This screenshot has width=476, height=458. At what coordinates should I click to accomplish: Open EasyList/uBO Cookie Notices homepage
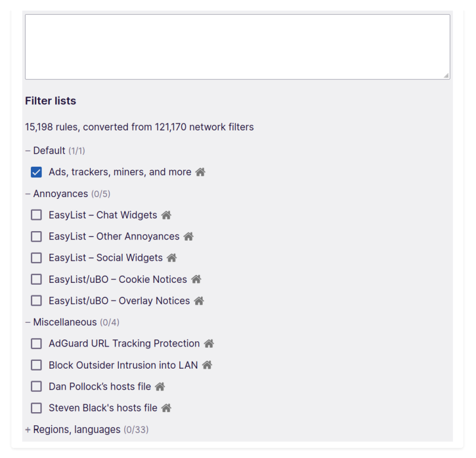click(196, 279)
